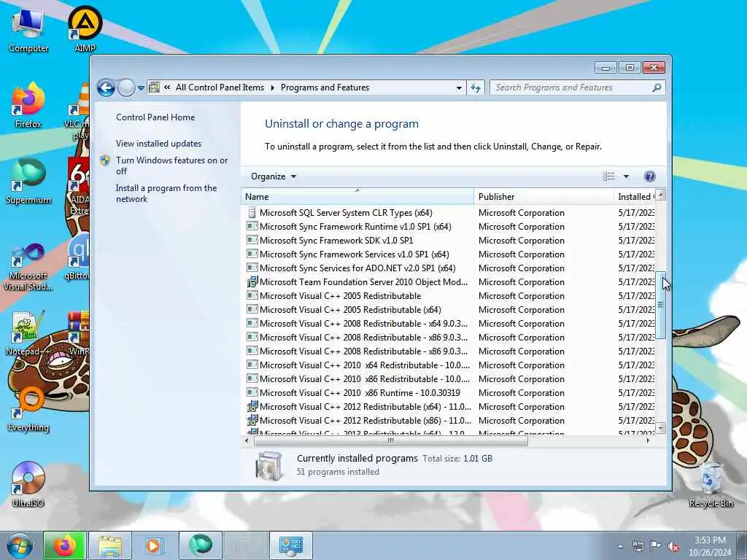The image size is (747, 560).
Task: Open Install a program from the network
Action: (166, 193)
